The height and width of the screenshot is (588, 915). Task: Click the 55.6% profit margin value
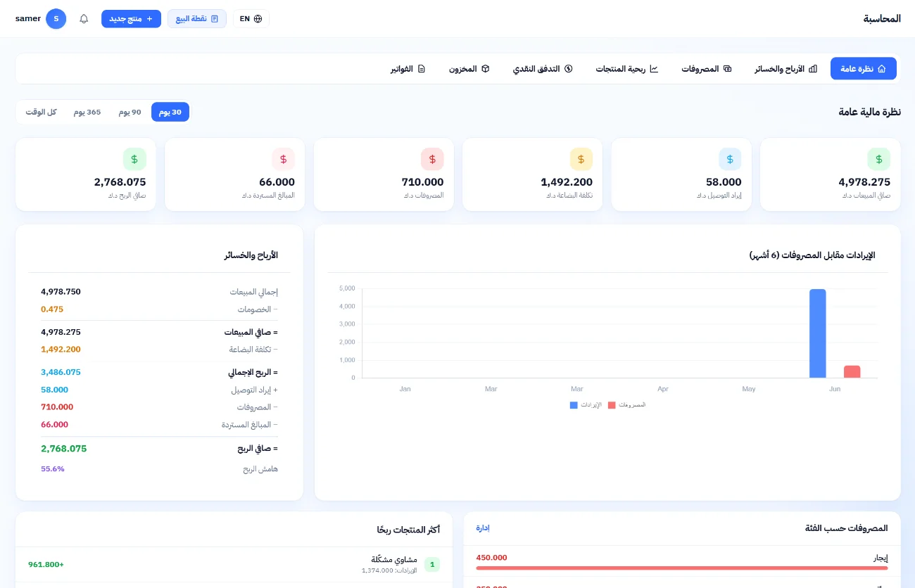[x=53, y=469]
